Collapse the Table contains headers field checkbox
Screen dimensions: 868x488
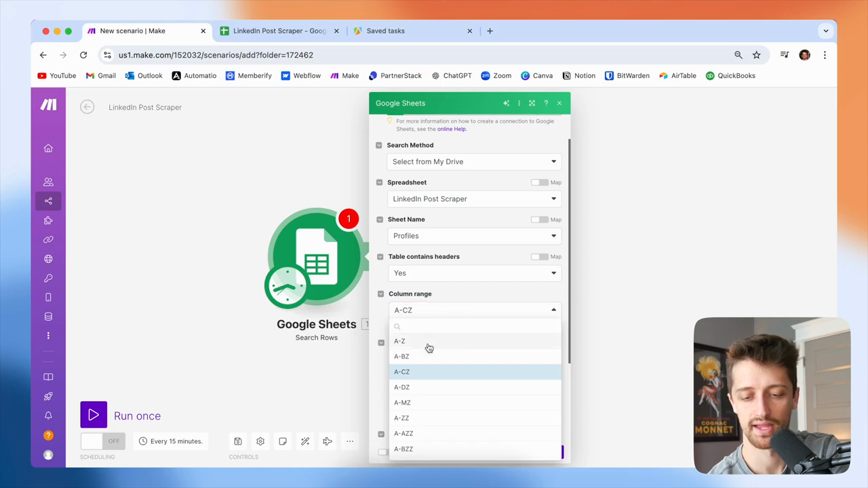[380, 257]
